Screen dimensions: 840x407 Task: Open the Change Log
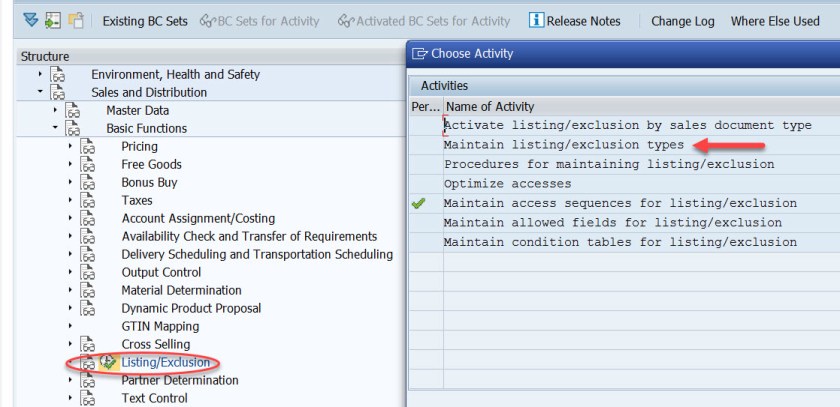coord(682,21)
